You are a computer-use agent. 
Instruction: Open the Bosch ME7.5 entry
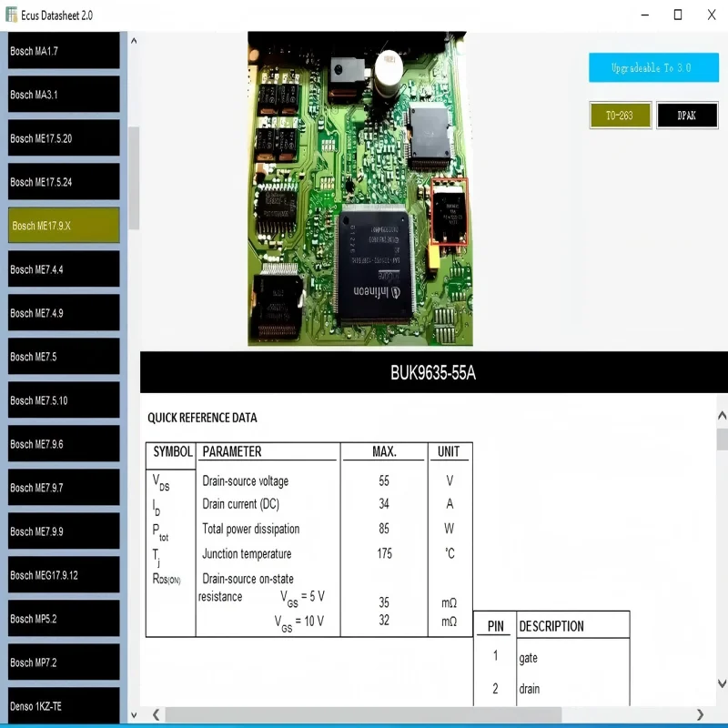tap(63, 356)
